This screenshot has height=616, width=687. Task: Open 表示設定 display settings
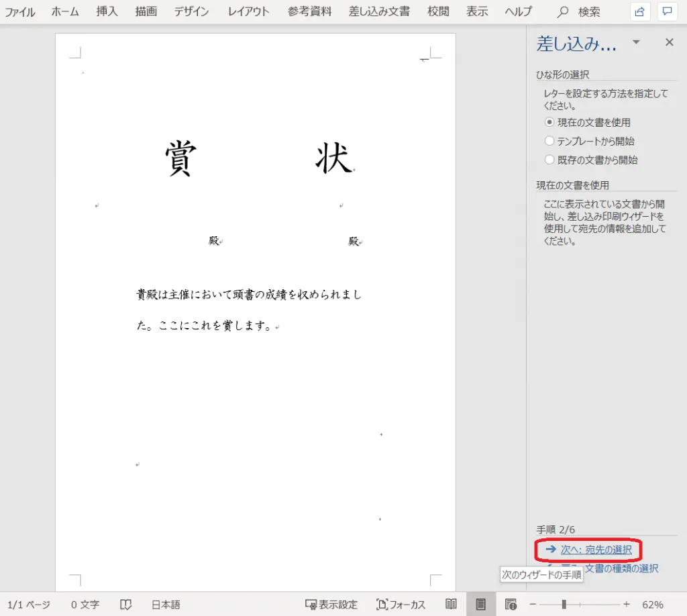pyautogui.click(x=331, y=604)
